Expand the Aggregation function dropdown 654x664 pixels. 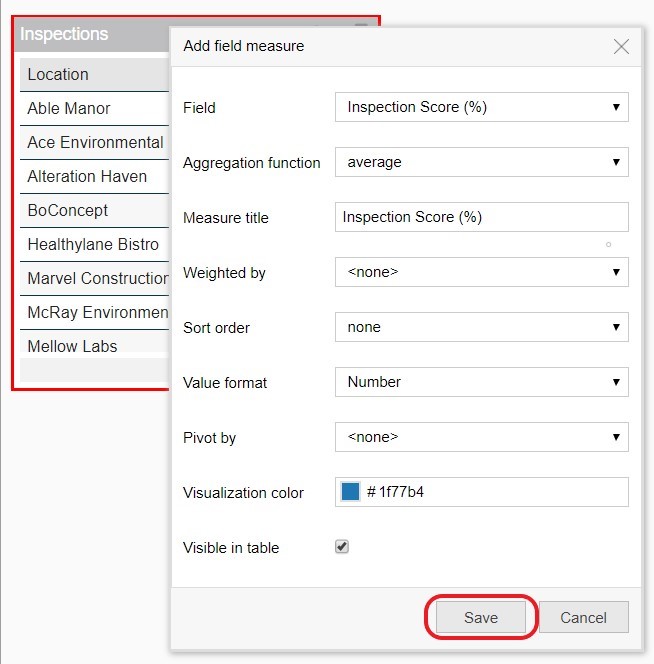coord(481,162)
